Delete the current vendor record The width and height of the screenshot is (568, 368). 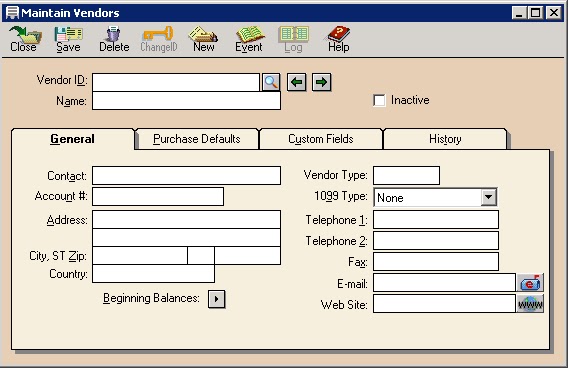(x=114, y=39)
